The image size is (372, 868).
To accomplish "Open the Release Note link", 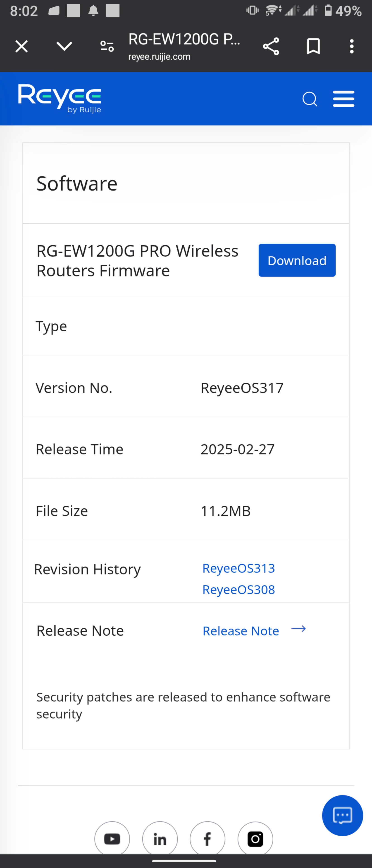I will [x=241, y=631].
